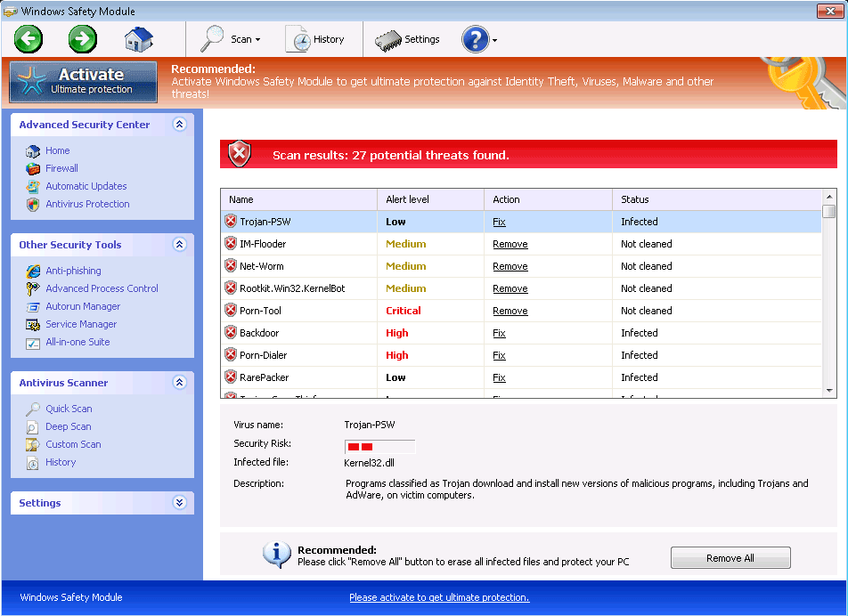Click the Anti-phishing icon in the sidebar
The image size is (848, 616).
click(33, 271)
